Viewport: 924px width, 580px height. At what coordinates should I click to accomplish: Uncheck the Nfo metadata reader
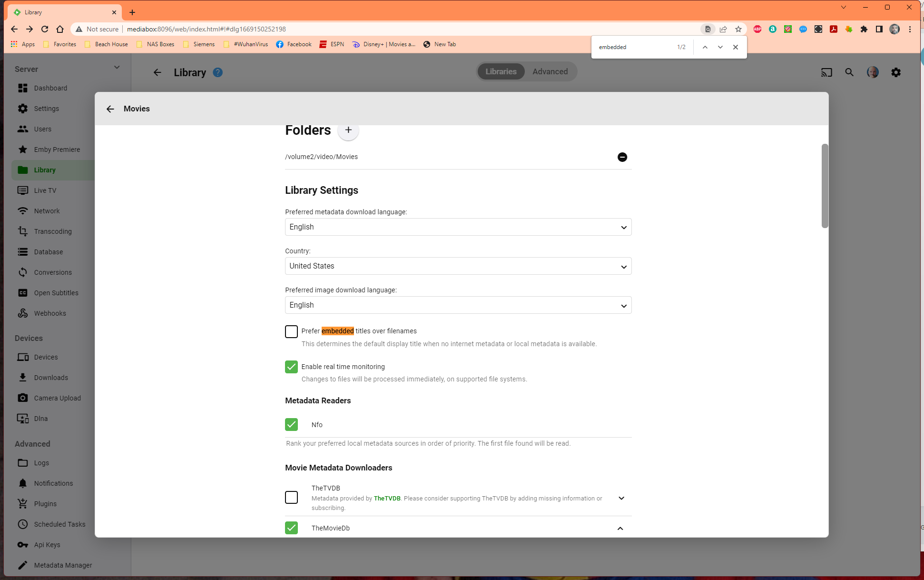pyautogui.click(x=291, y=424)
